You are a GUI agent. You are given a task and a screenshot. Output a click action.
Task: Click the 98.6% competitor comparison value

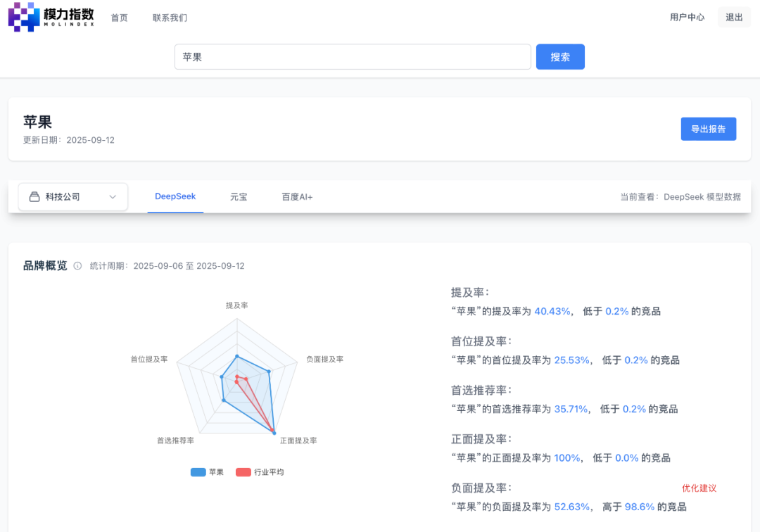(640, 507)
